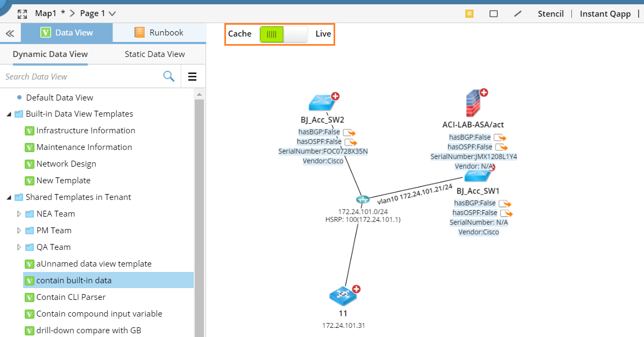Click SerialNumber:FOC0728X35N label
Viewport: 644px width, 337px height.
[323, 152]
